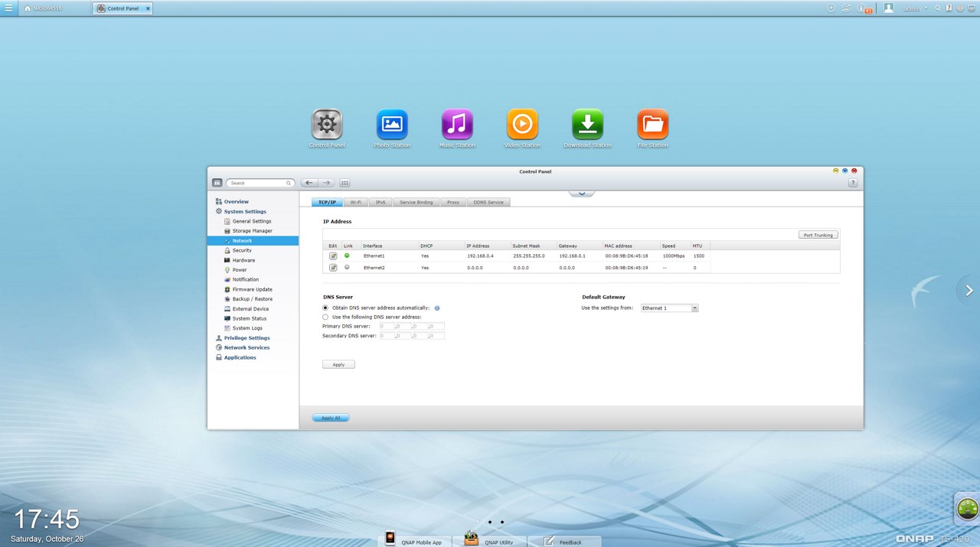
Task: Collapse the System Settings tree section
Action: click(245, 211)
